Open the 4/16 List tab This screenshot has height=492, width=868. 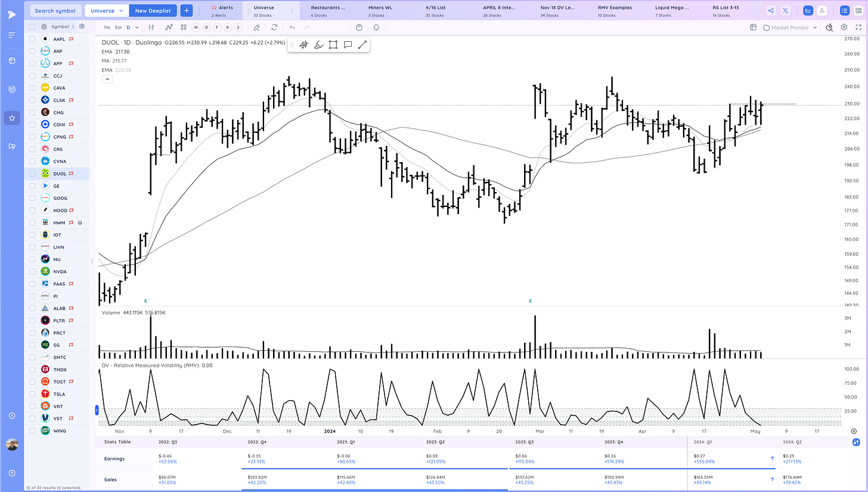442,11
